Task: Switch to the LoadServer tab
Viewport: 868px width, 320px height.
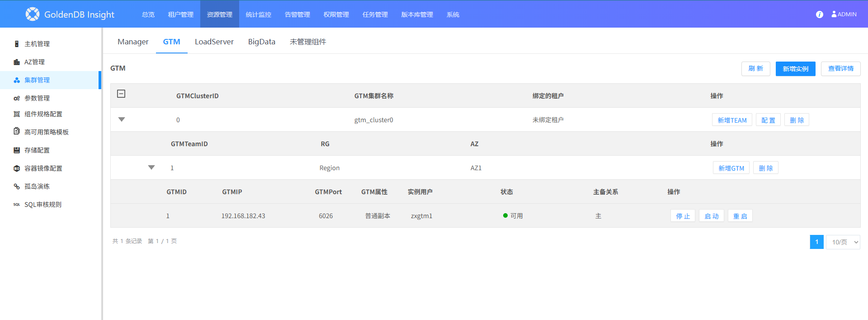Action: pyautogui.click(x=214, y=42)
